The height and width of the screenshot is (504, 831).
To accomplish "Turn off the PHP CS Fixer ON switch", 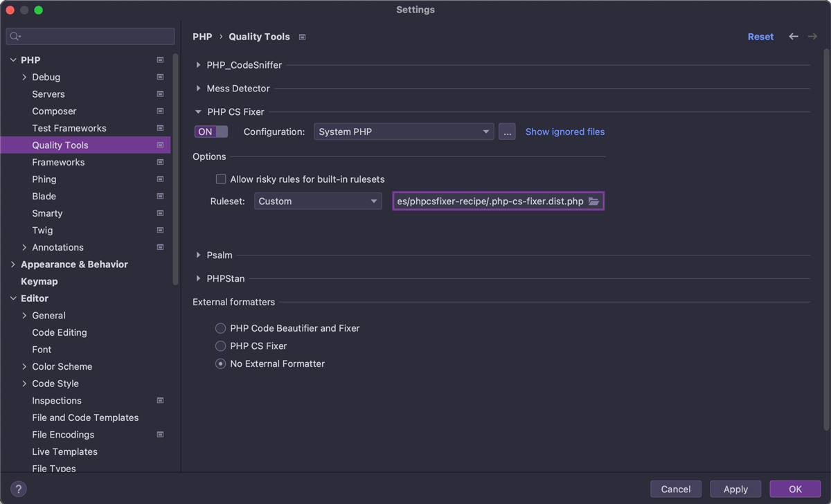I will click(211, 131).
